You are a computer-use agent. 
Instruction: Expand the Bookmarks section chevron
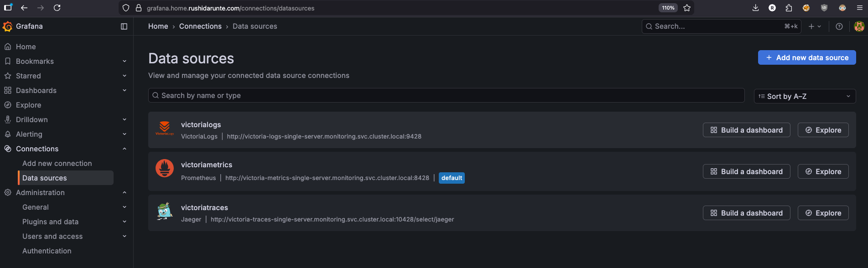[x=125, y=61]
